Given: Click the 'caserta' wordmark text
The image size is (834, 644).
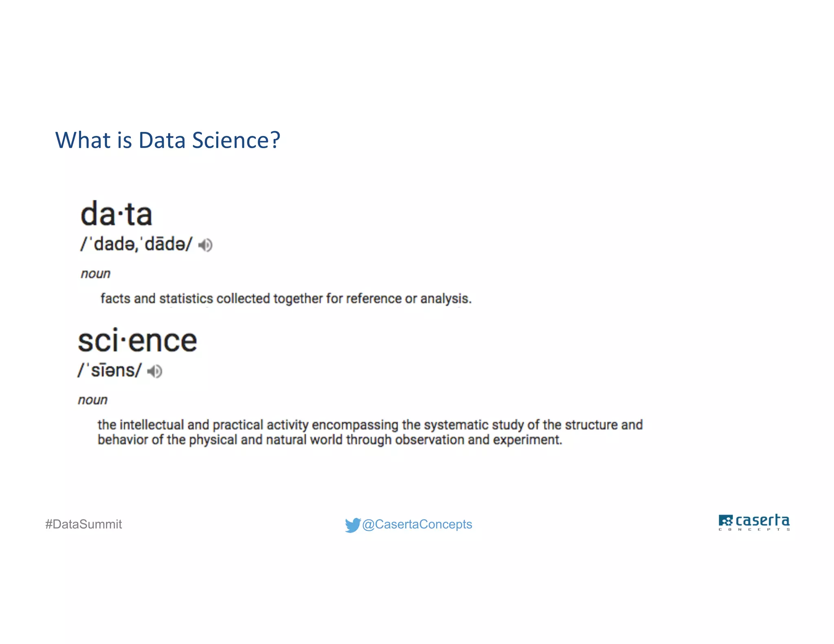Looking at the screenshot, I should 762,520.
